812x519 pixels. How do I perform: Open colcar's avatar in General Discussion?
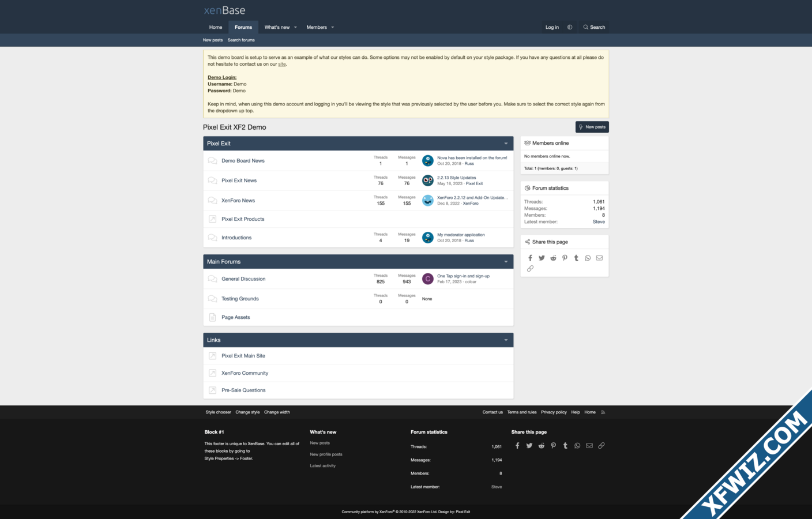(x=428, y=279)
